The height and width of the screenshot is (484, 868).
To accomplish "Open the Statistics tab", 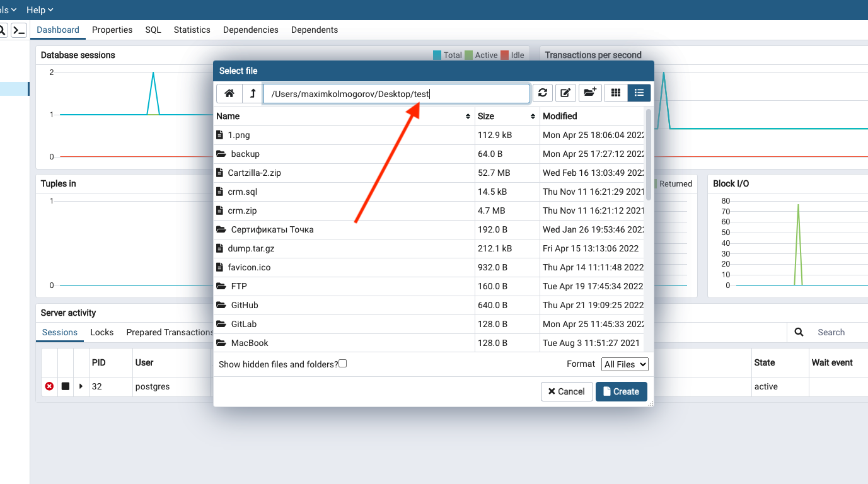I will coord(192,30).
